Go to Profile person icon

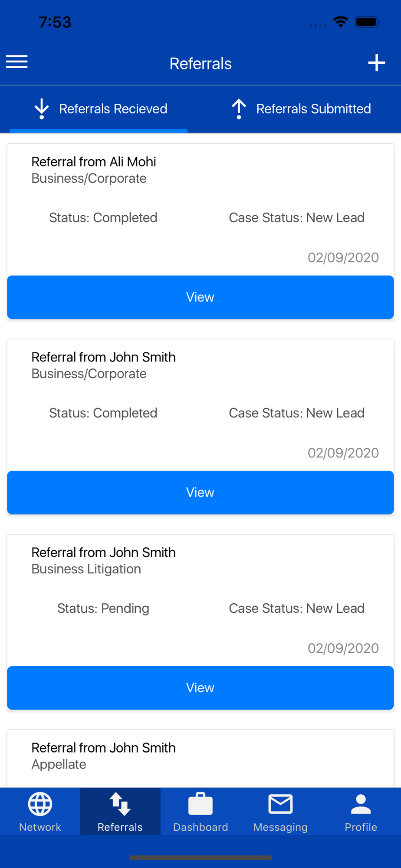[x=361, y=804]
